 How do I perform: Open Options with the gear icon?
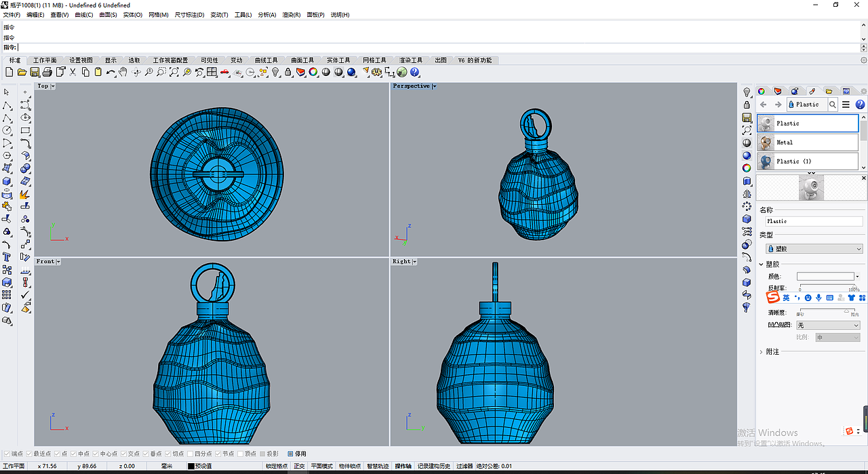tap(375, 72)
